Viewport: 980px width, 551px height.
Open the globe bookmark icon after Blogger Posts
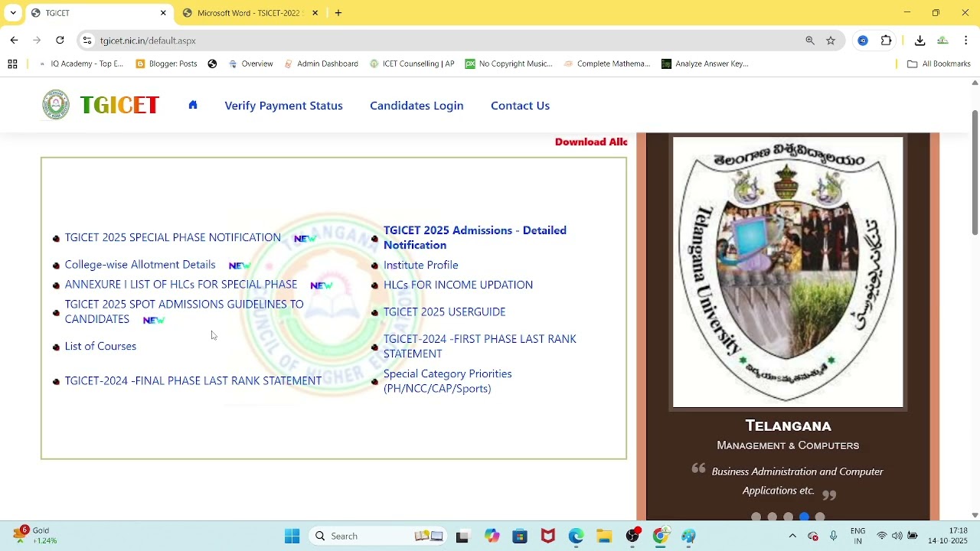(212, 64)
